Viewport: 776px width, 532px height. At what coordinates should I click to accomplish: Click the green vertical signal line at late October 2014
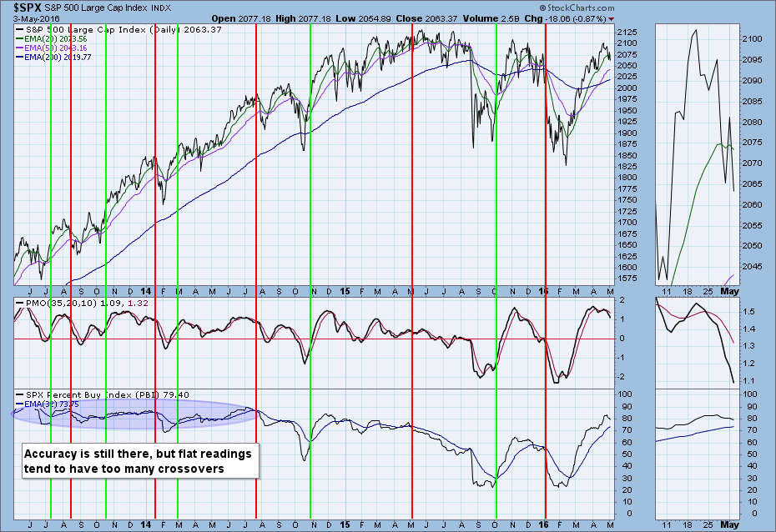(310, 271)
